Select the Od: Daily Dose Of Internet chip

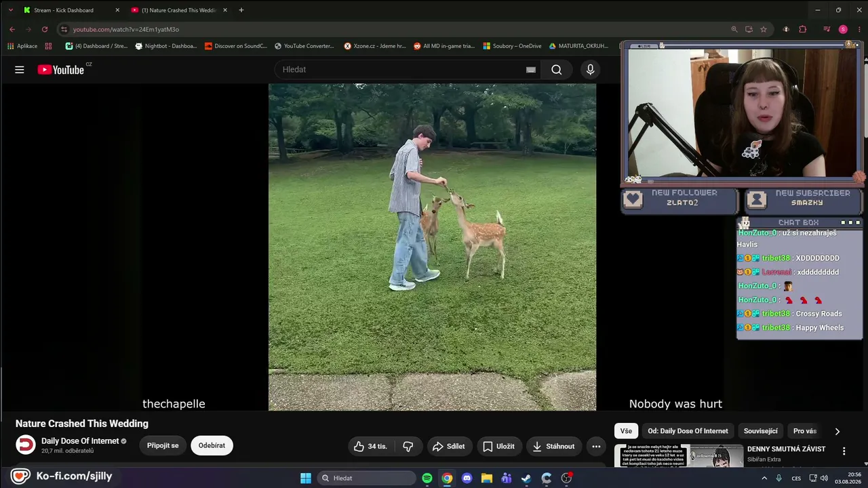click(x=688, y=431)
